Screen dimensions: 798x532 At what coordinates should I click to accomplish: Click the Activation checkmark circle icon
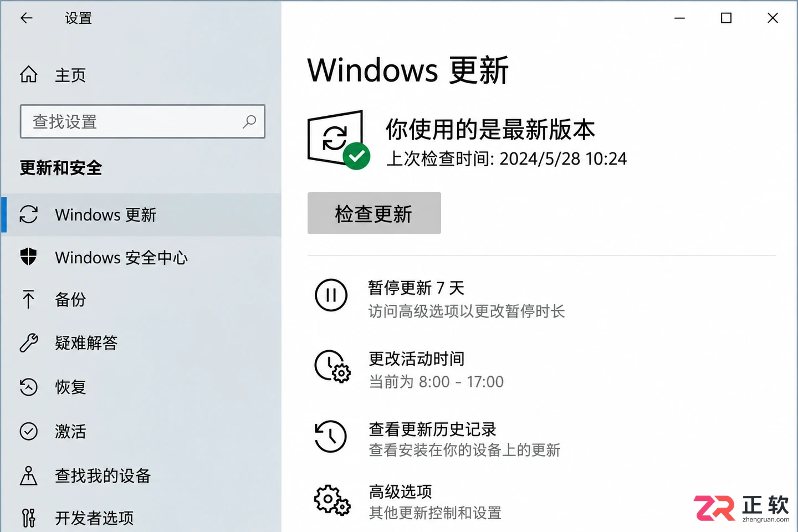[29, 431]
